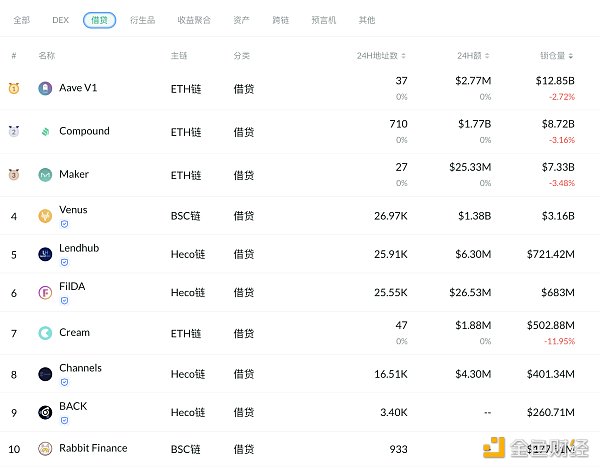
Task: Click the Venus logo icon
Action: pos(45,216)
